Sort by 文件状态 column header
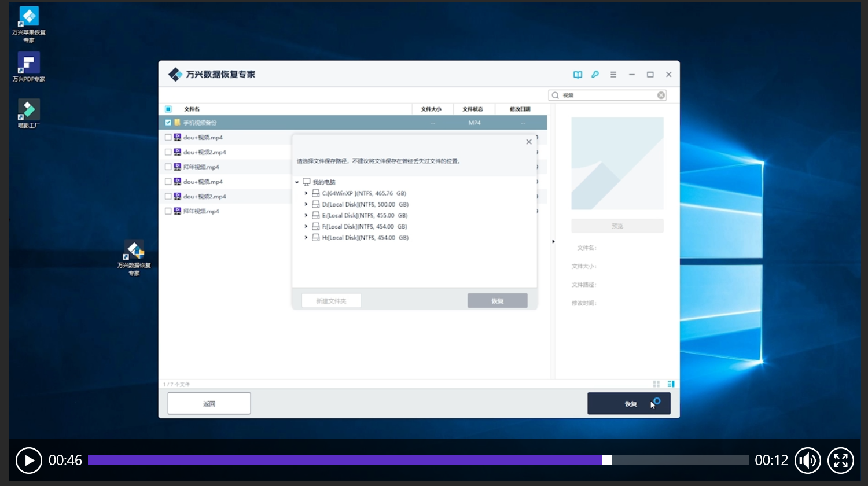Screen dimensions: 868x486 coord(473,109)
